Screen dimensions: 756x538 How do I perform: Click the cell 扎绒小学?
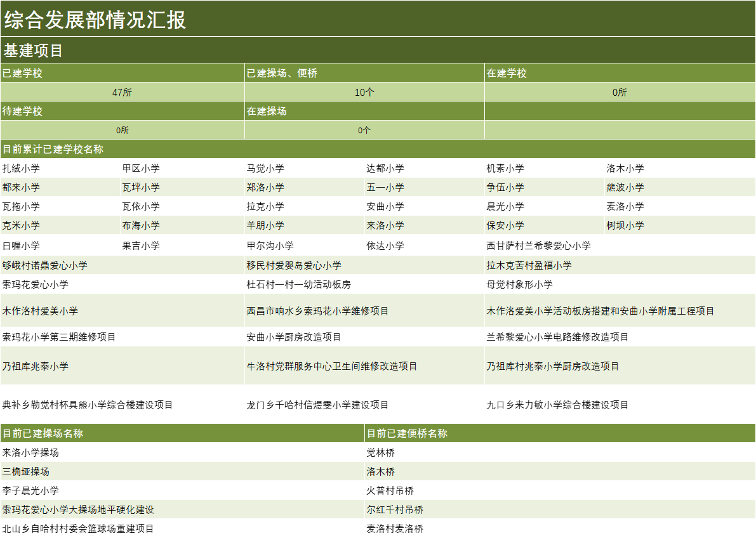tap(60, 168)
